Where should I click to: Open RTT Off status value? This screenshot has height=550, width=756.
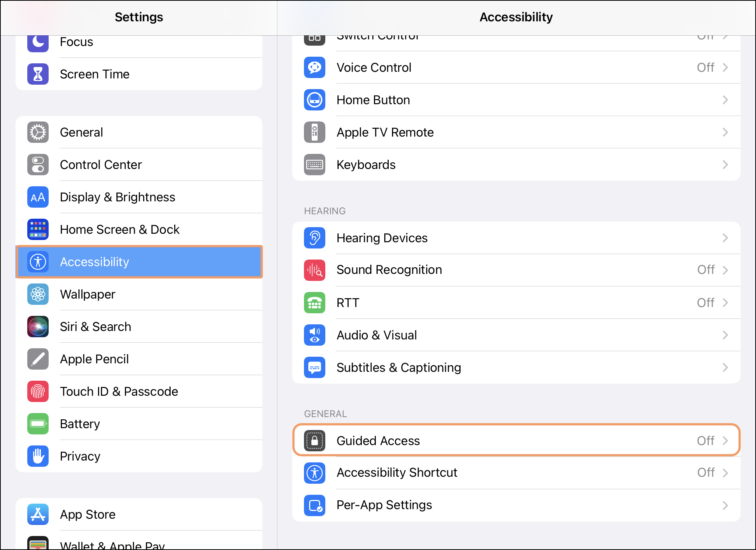[x=705, y=303]
